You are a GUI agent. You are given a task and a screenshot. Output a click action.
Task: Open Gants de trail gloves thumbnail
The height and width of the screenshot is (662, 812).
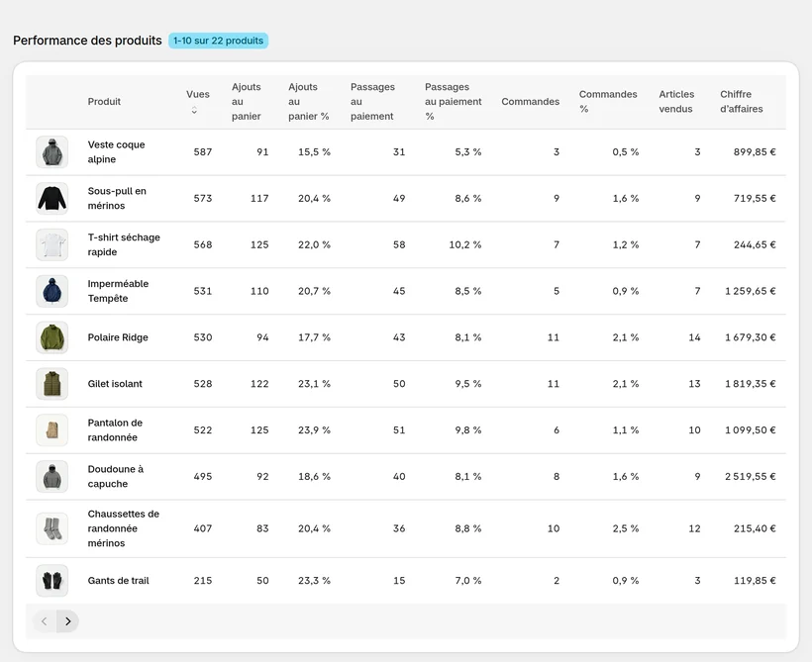pyautogui.click(x=51, y=581)
